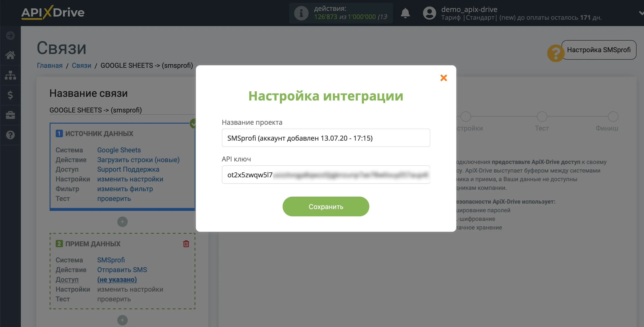Image resolution: width=644 pixels, height=327 pixels.
Task: Open the help question icon in the sidebar
Action: click(10, 135)
